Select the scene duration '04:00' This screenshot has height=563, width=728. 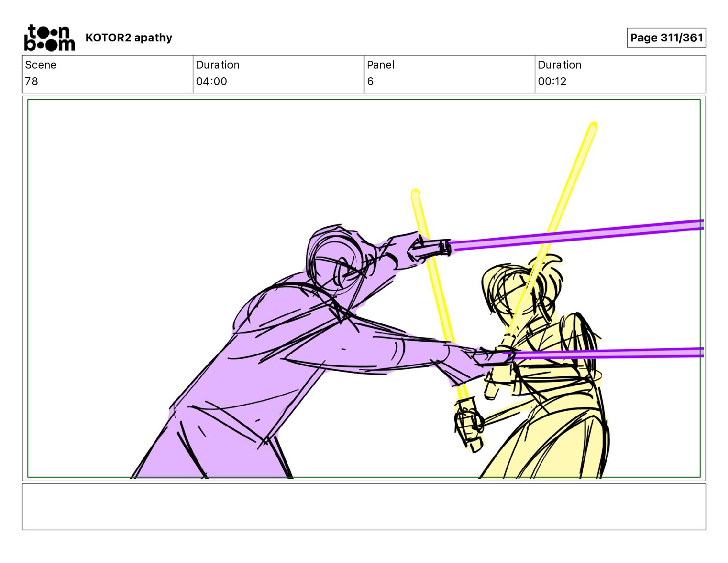pyautogui.click(x=211, y=81)
